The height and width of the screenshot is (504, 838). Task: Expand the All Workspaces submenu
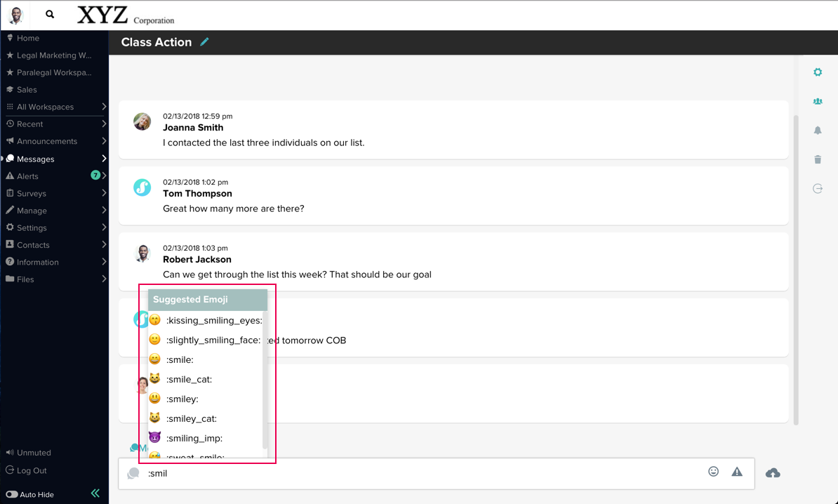104,107
